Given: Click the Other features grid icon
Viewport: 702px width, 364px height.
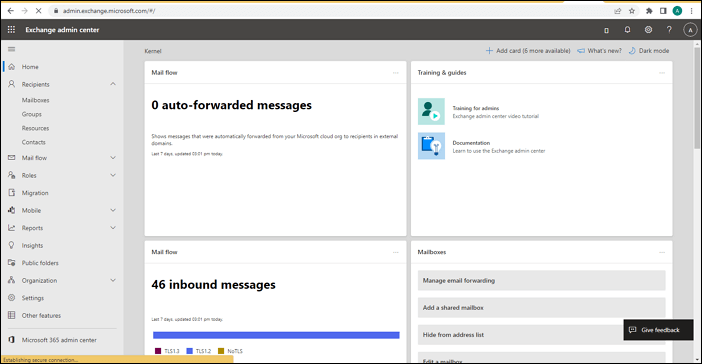Looking at the screenshot, I should coord(12,315).
